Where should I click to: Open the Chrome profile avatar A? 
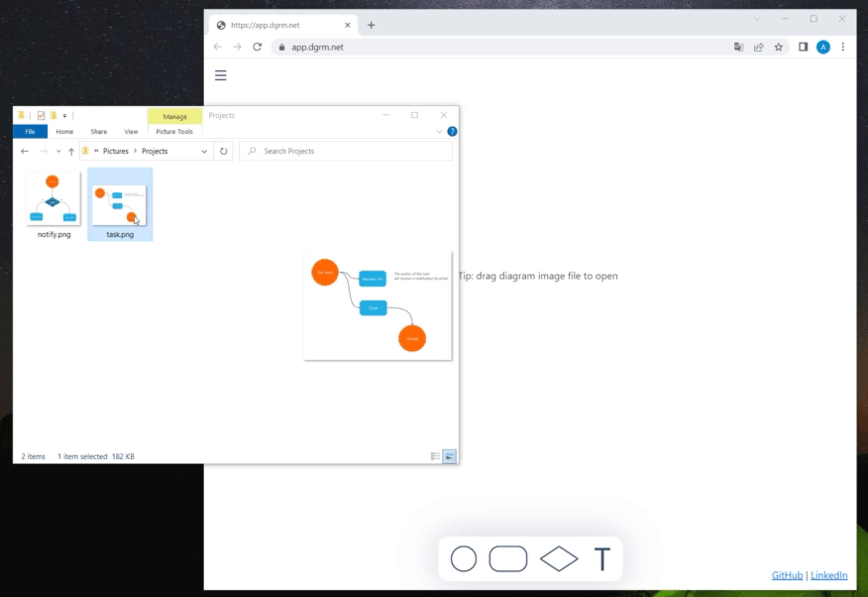point(823,47)
